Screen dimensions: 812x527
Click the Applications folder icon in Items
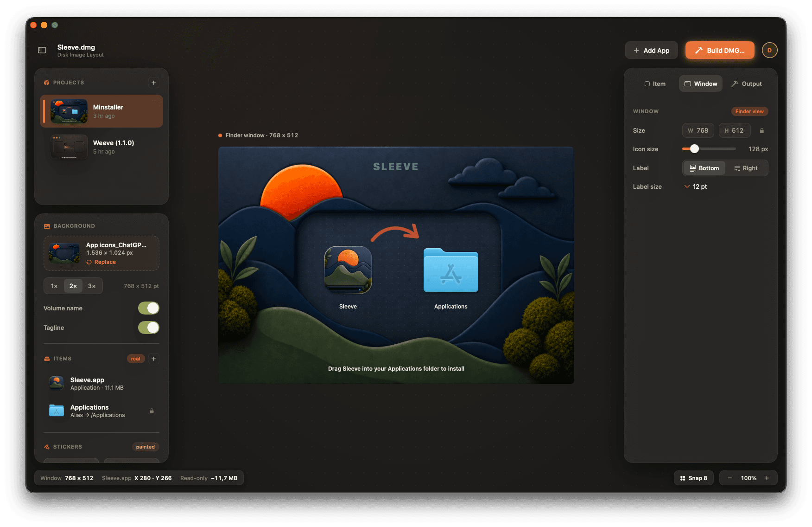tap(57, 411)
